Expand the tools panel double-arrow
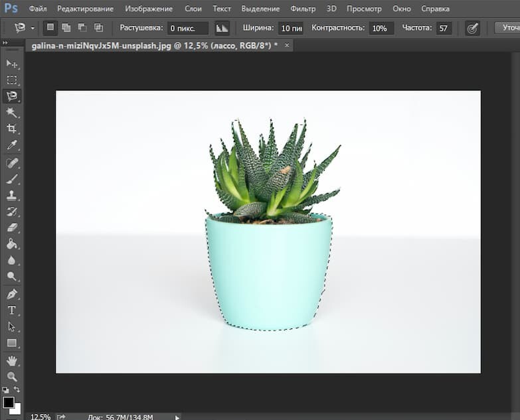Image resolution: width=520 pixels, height=420 pixels. tap(6, 42)
